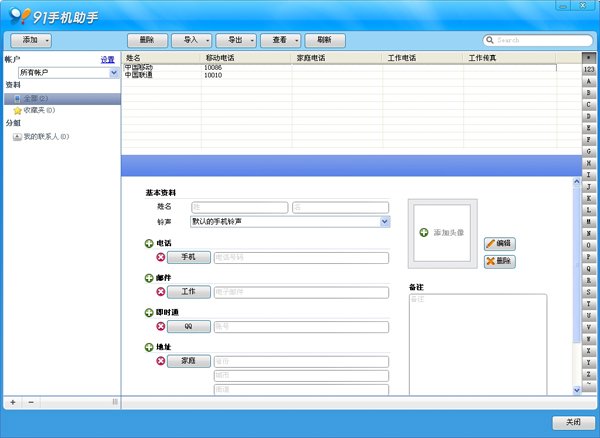600x438 pixels.
Task: Click the minus button at sidebar bottom
Action: pos(31,402)
